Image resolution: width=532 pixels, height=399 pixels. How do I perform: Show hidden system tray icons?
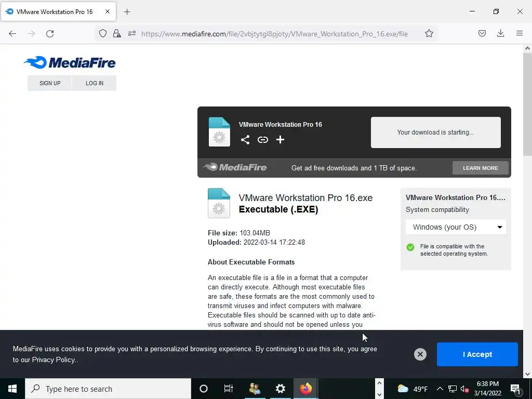coord(440,389)
